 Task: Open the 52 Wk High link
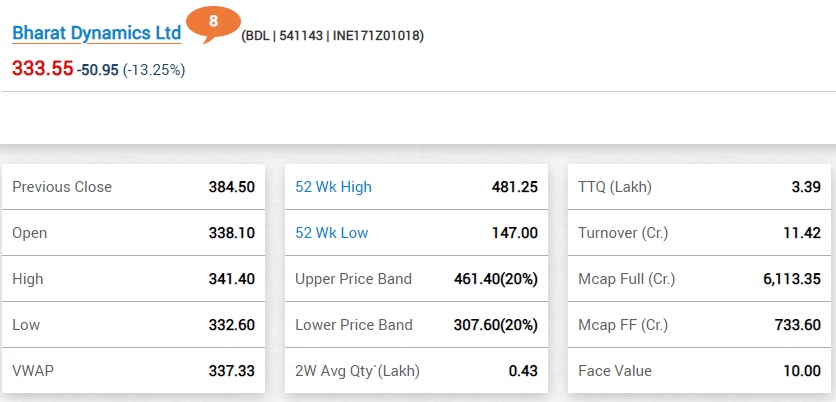334,187
